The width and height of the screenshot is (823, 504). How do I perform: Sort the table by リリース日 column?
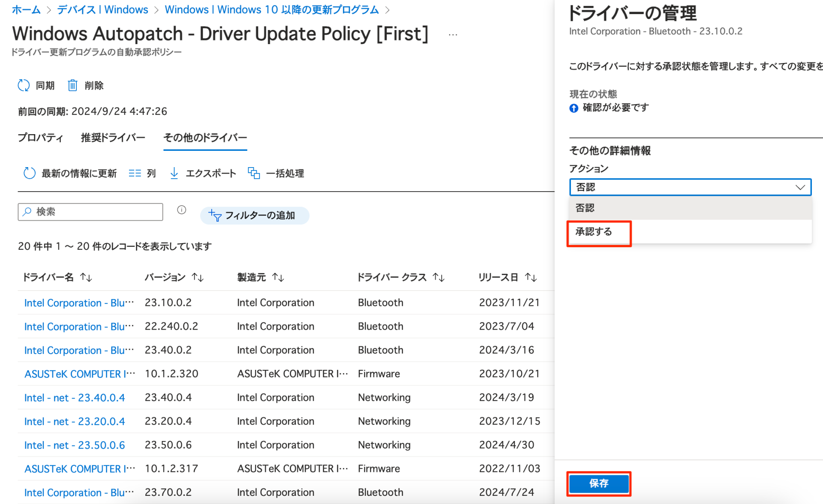tap(531, 277)
